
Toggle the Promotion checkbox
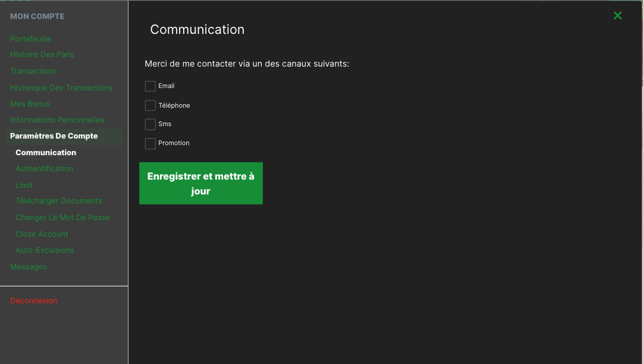[150, 143]
